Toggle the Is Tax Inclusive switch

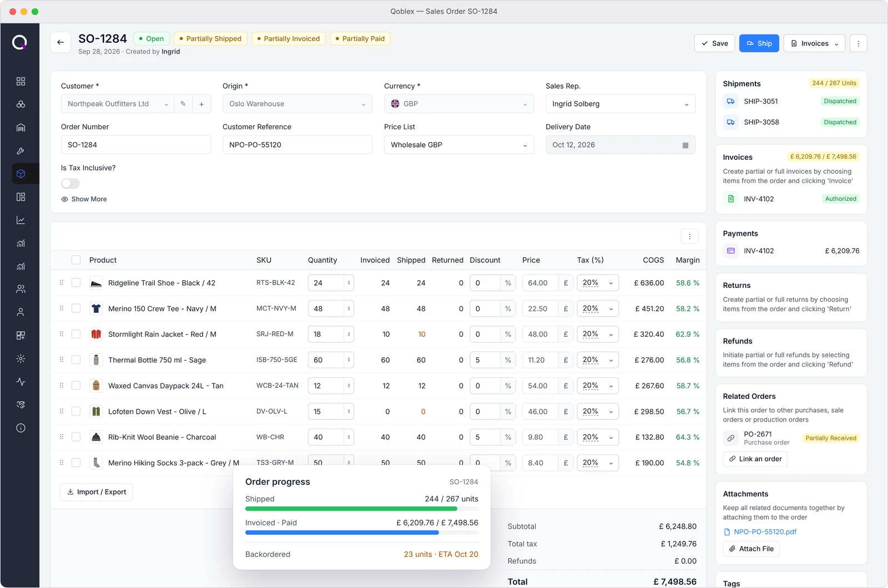point(70,184)
